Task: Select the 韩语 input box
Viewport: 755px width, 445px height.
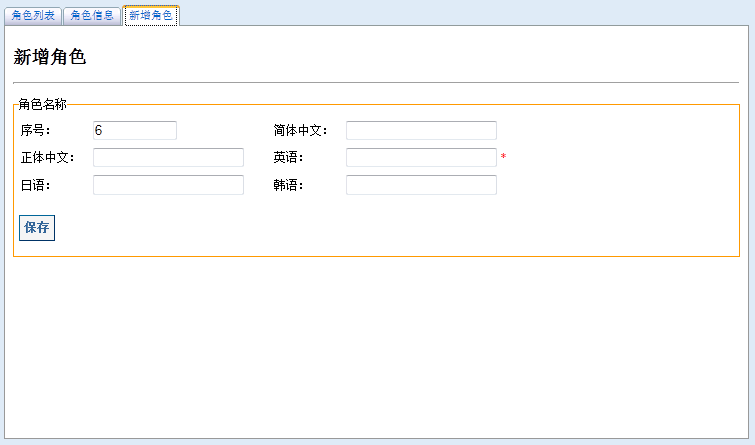Action: pyautogui.click(x=421, y=185)
